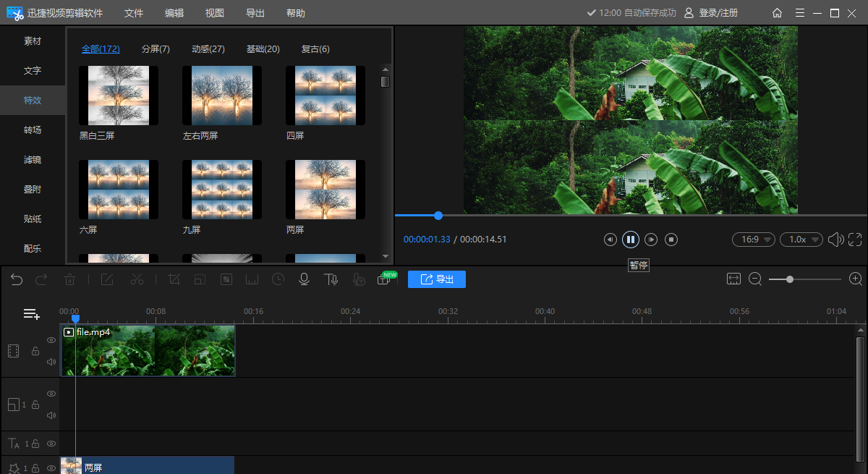Click the undo arrow in the toolbar
The image size is (868, 474).
point(17,279)
